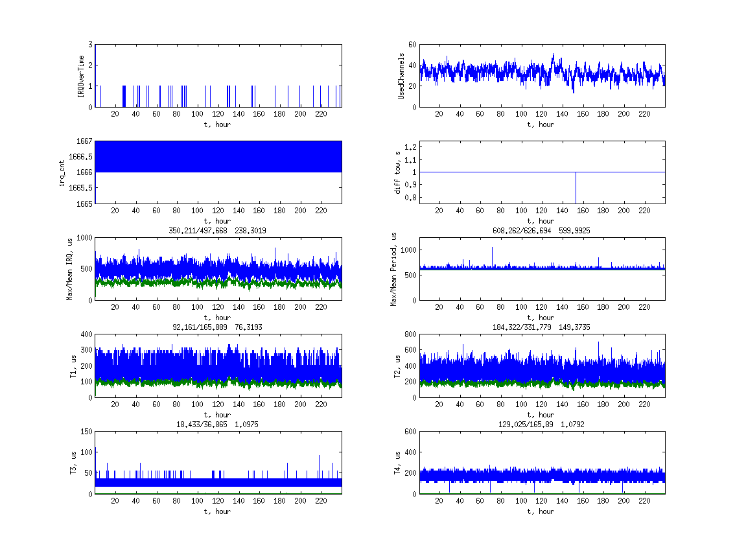Select the IRQOverTime y-axis label
The image size is (735, 560).
click(x=81, y=76)
